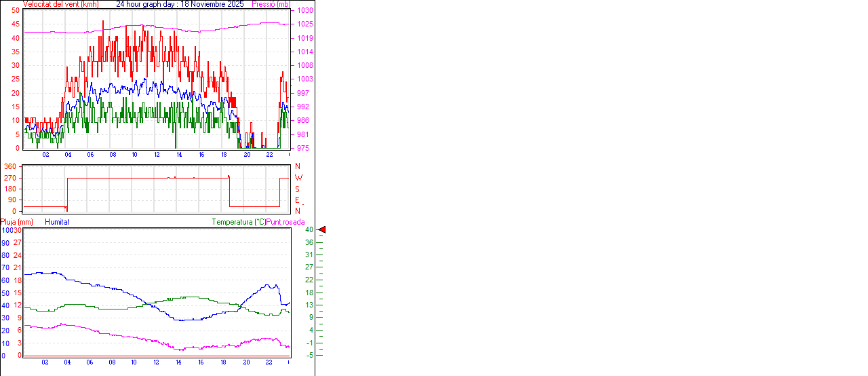868x376 pixels.
Task: Select the "Velocitat del vent (kmh)" label
Action: point(60,4)
